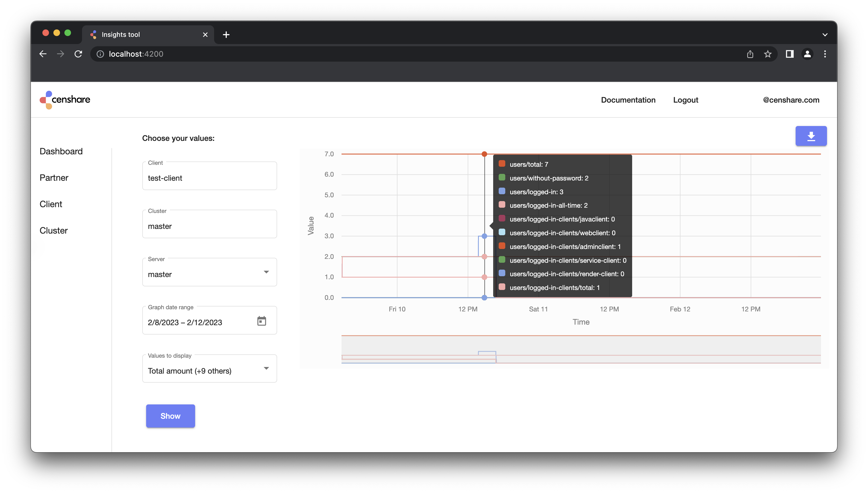
Task: Open a new browser tab
Action: 226,35
